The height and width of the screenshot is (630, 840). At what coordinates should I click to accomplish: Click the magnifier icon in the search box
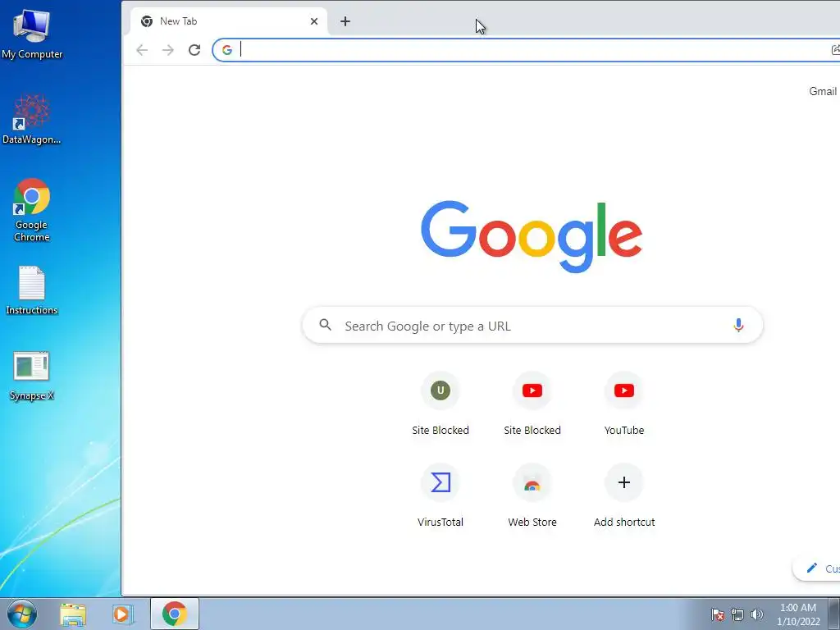pyautogui.click(x=325, y=325)
